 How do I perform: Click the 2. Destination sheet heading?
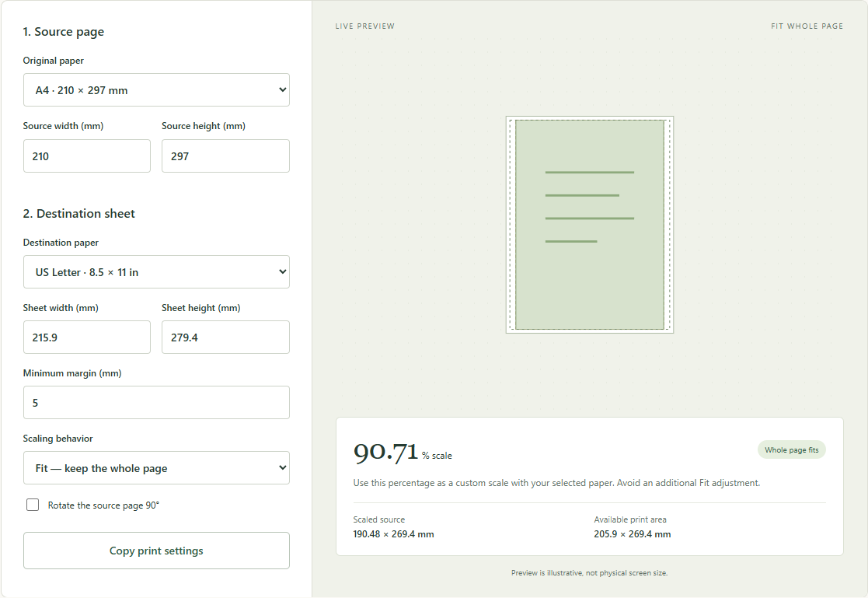coord(78,213)
